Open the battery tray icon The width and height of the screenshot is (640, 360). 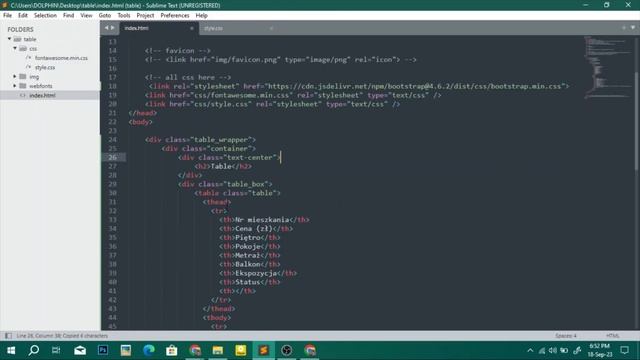click(564, 350)
